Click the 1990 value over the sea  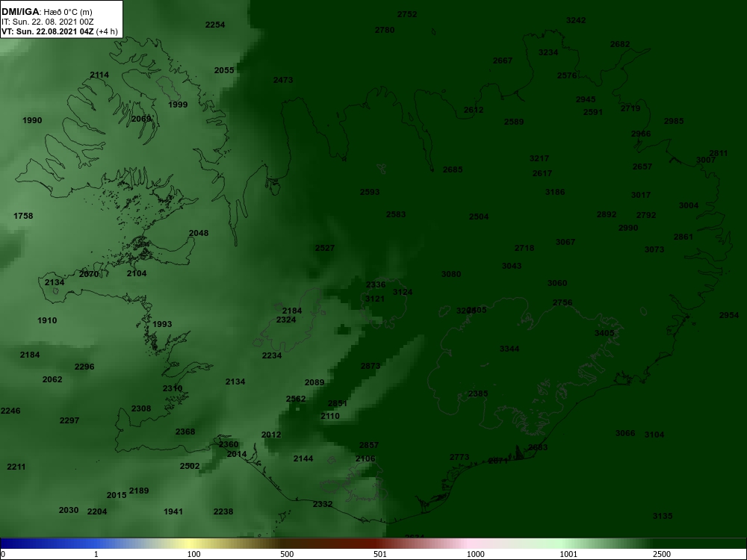click(x=32, y=120)
